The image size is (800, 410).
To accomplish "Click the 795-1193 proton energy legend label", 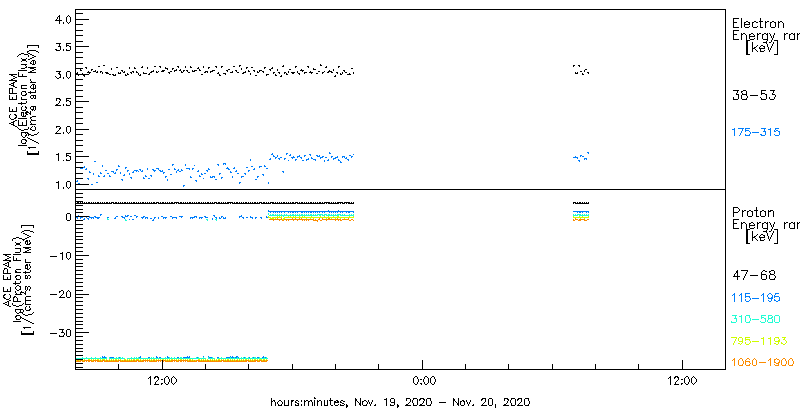I will (759, 341).
